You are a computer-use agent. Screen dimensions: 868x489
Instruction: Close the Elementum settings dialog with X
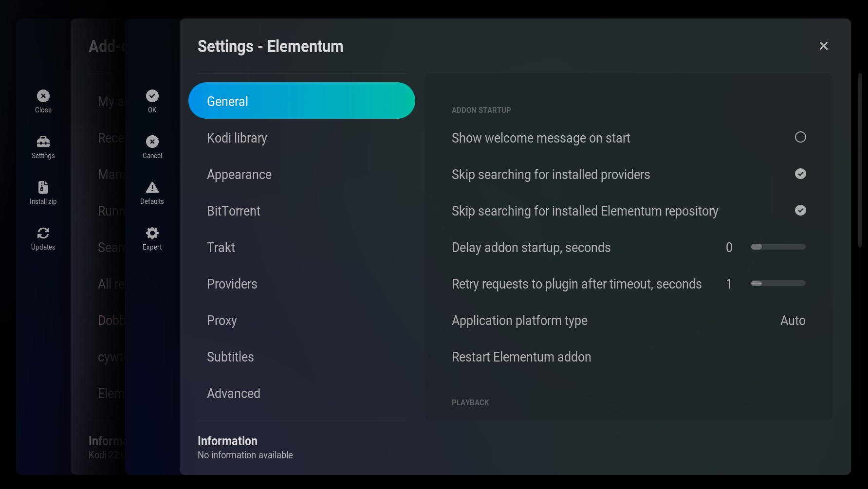pos(823,46)
